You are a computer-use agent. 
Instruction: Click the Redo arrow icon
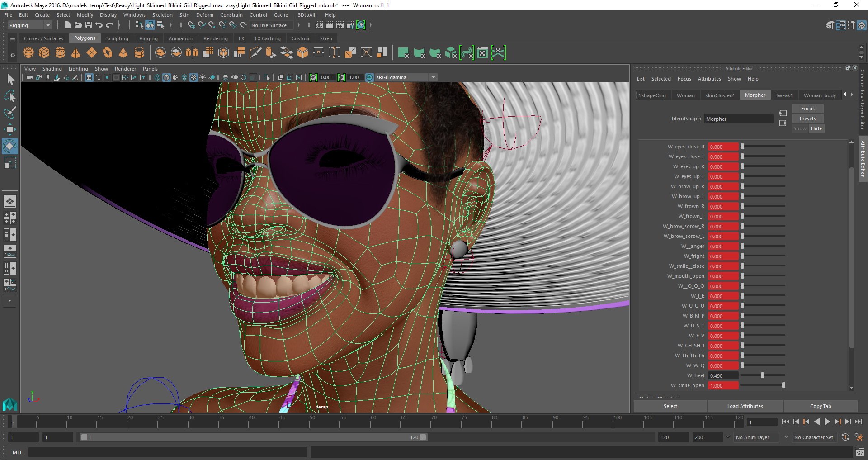[x=109, y=25]
